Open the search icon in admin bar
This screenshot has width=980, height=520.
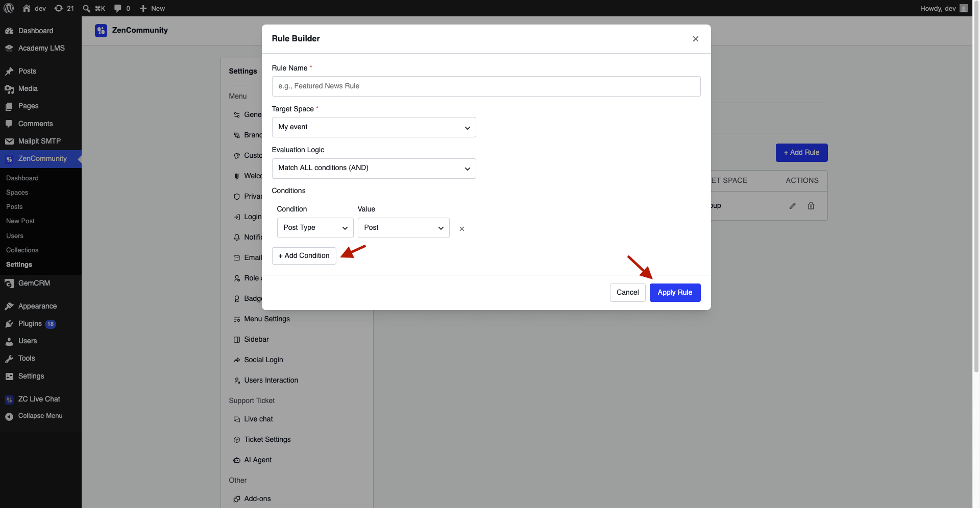coord(86,8)
